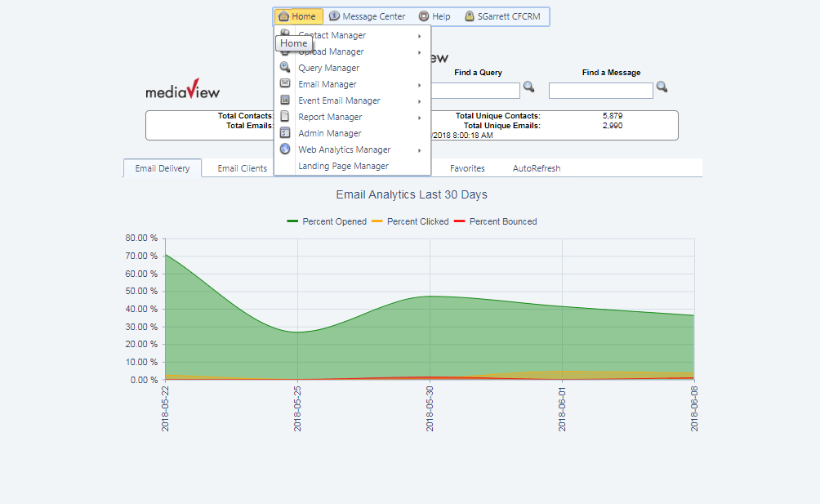Click the Query Manager magnifier icon in the menu
Image resolution: width=820 pixels, height=504 pixels.
(x=285, y=67)
